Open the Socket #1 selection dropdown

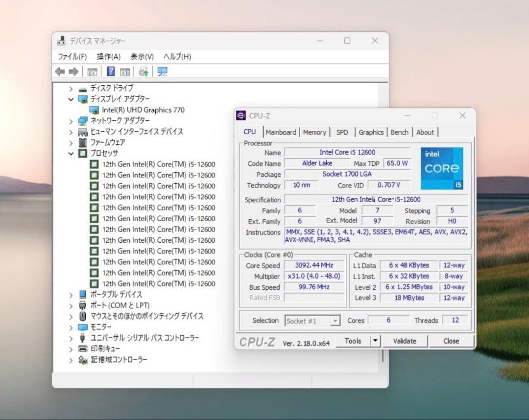coord(335,321)
